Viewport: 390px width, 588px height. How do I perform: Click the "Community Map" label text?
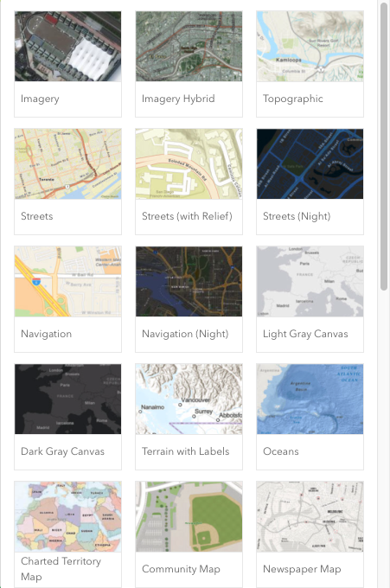click(x=181, y=569)
